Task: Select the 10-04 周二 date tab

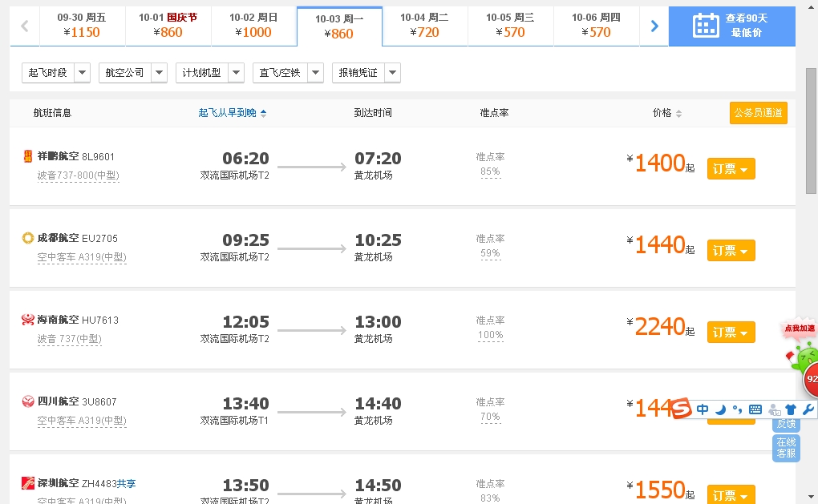Action: (x=424, y=26)
